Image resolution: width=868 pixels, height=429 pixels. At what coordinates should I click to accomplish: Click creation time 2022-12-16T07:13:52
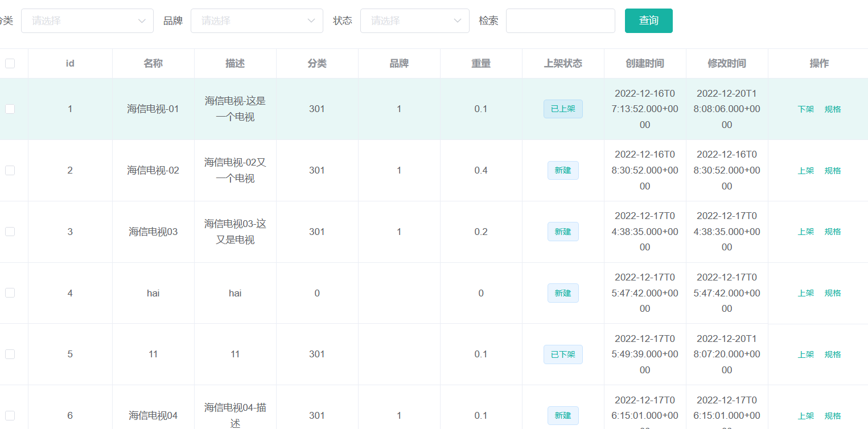[645, 109]
